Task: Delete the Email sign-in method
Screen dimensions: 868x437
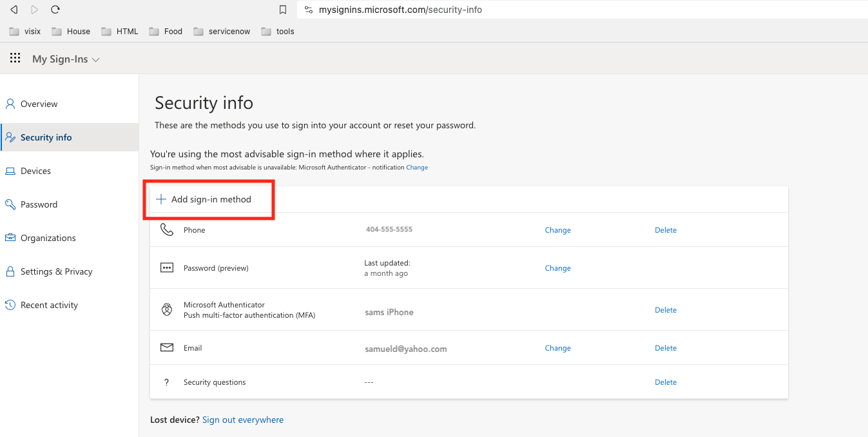Action: pos(666,348)
